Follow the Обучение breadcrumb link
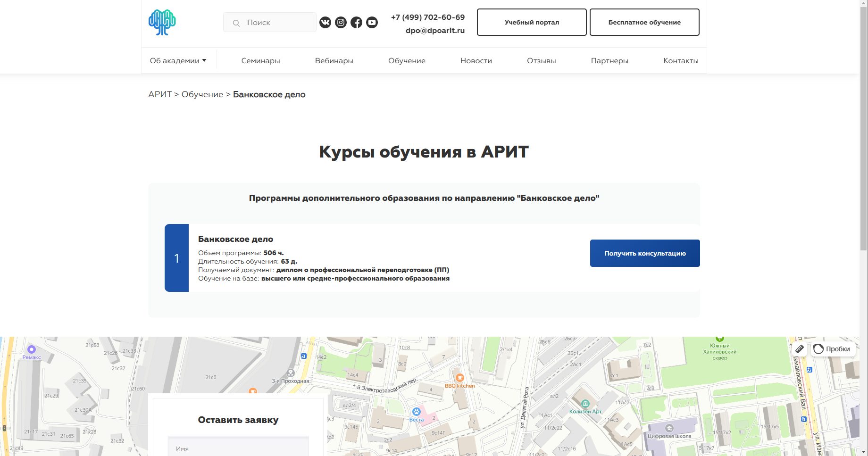 pyautogui.click(x=202, y=94)
